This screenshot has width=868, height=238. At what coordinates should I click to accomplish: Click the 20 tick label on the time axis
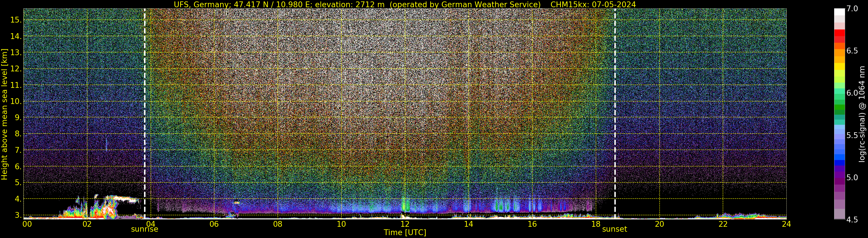tap(659, 224)
